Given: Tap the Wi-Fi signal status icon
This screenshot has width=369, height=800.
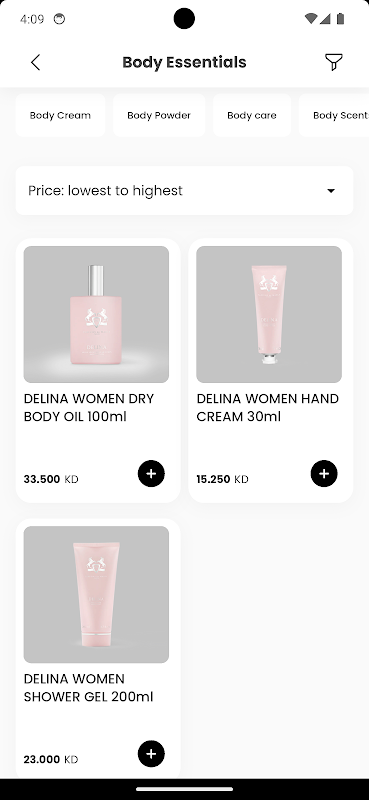Looking at the screenshot, I should (x=310, y=19).
